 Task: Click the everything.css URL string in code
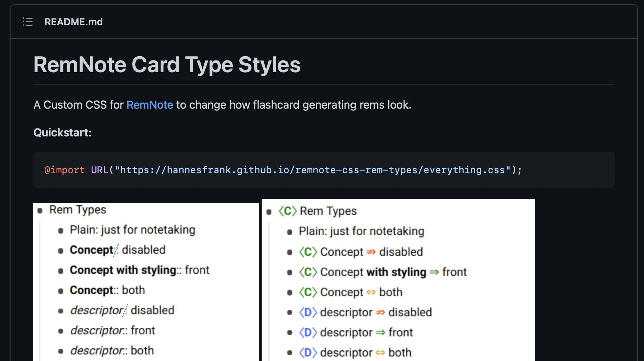[313, 170]
